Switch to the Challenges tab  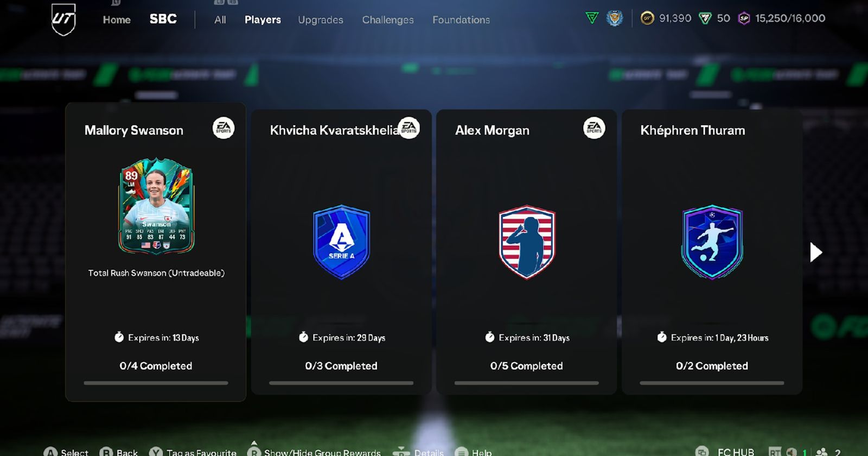[x=388, y=20]
